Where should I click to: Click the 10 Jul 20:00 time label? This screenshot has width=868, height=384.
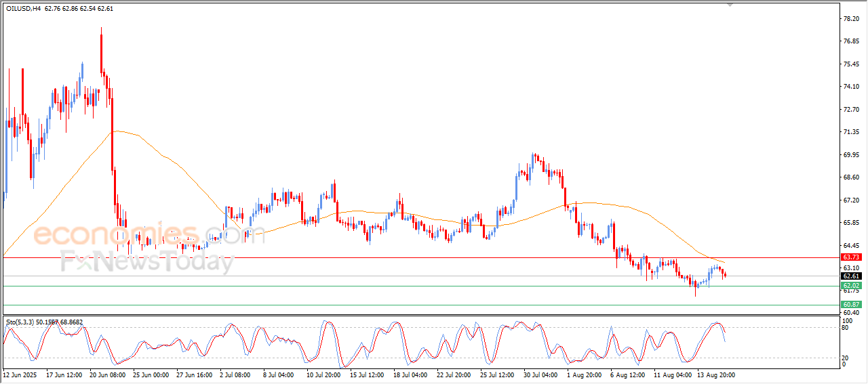click(x=324, y=374)
